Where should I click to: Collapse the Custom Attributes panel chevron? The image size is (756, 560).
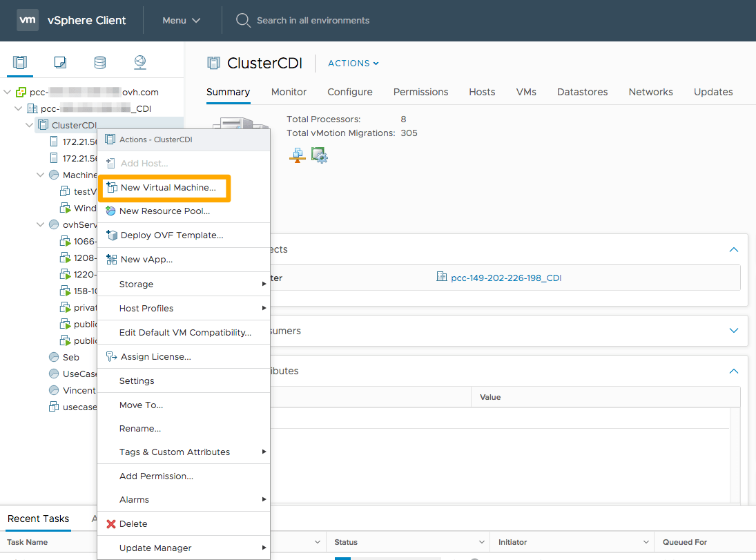[734, 371]
